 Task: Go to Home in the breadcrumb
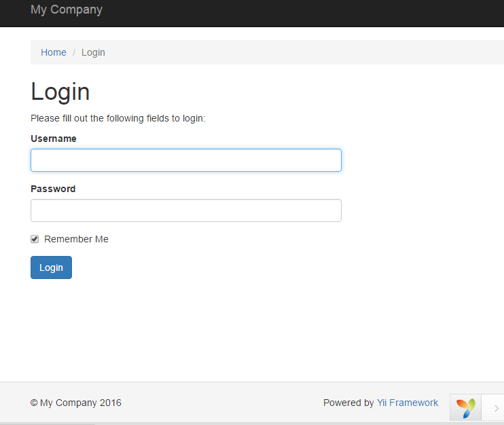coord(54,52)
